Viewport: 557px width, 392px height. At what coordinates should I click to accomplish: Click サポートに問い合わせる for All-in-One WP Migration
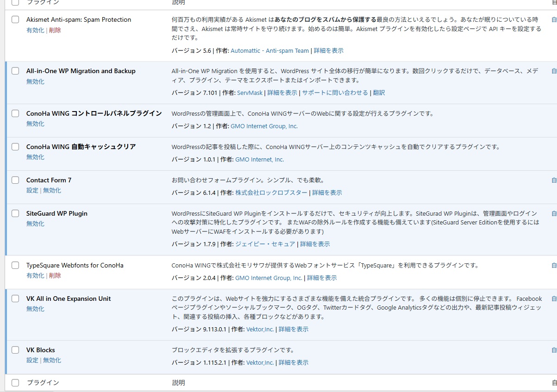(x=335, y=93)
